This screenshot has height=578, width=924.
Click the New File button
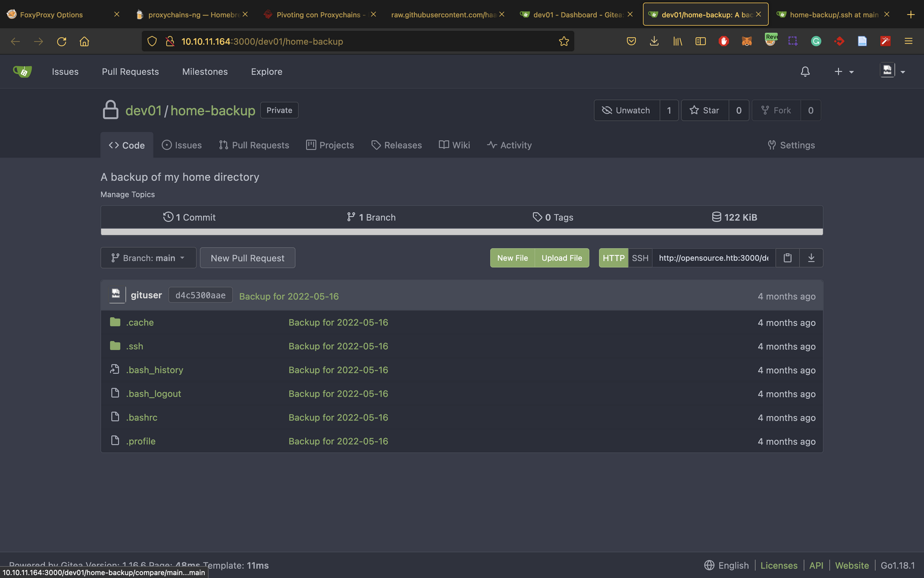513,258
